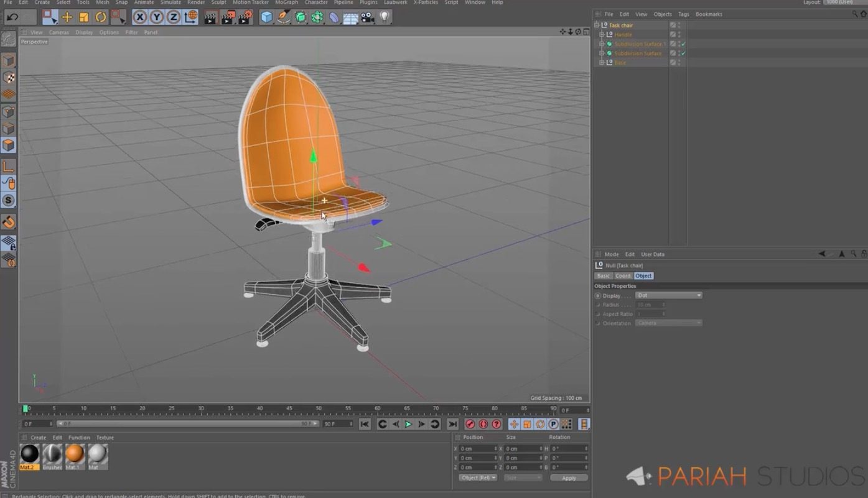The height and width of the screenshot is (498, 868).
Task: Open the Display dropdown set to Dot
Action: point(669,295)
